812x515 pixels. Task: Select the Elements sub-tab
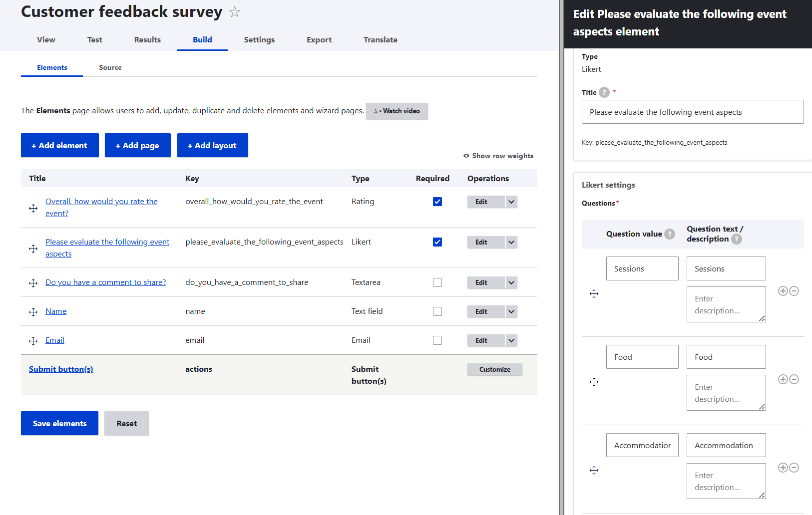click(x=52, y=67)
